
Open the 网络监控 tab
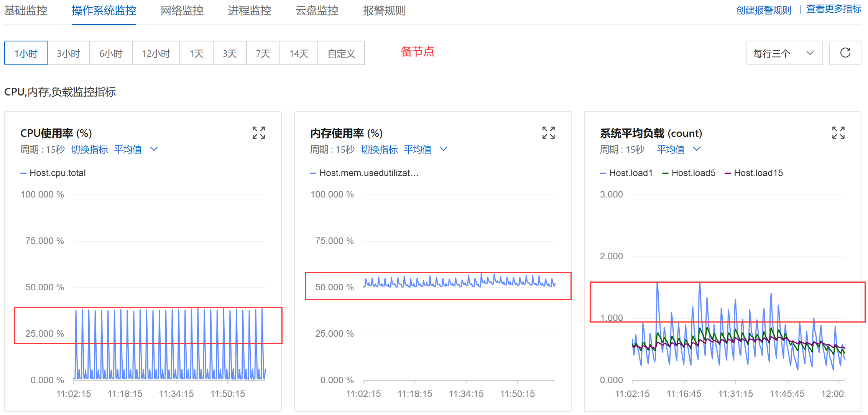tap(182, 11)
